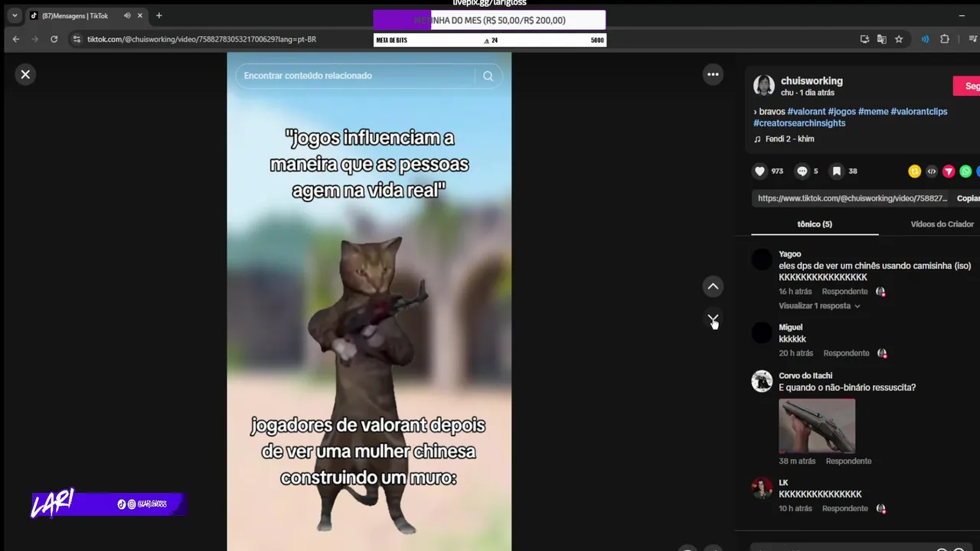Open comments via speech bubble icon
This screenshot has width=980, height=551.
(802, 171)
